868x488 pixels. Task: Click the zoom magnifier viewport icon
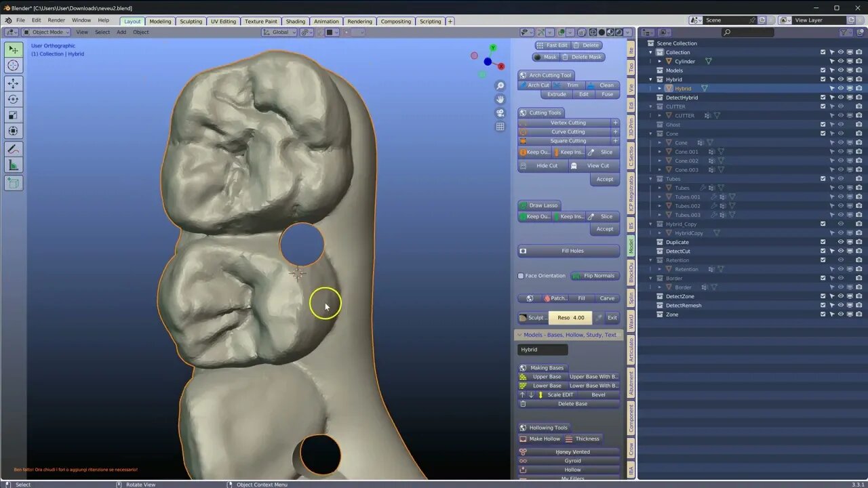click(500, 85)
